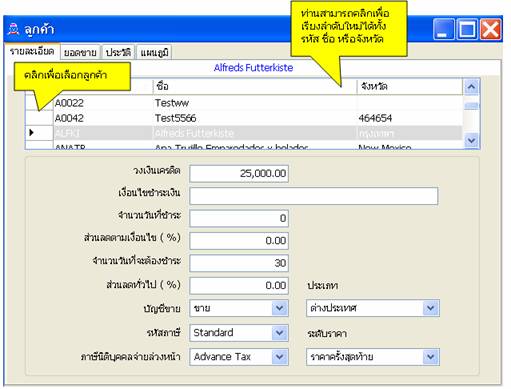Switch to the ยอดขาย tab
511x389 pixels.
point(80,52)
